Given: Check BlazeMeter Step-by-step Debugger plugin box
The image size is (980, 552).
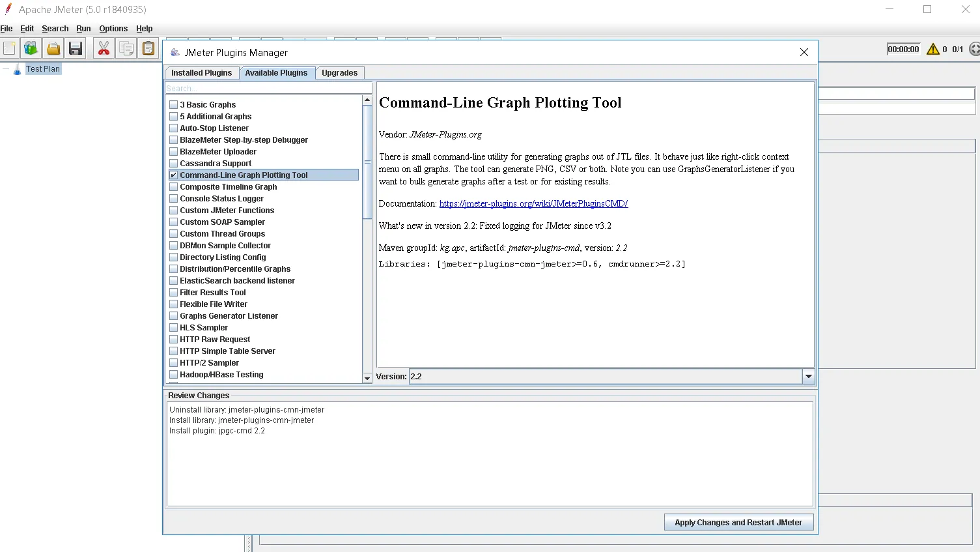Looking at the screenshot, I should [x=174, y=139].
